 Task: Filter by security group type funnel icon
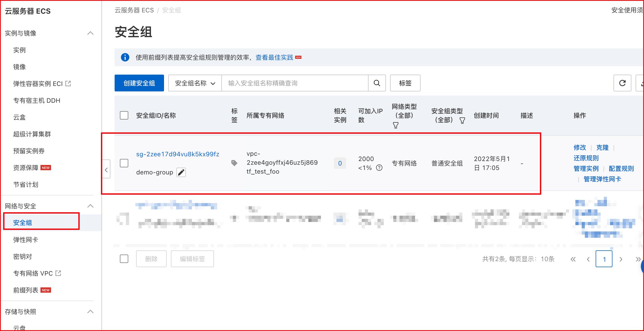pyautogui.click(x=462, y=120)
